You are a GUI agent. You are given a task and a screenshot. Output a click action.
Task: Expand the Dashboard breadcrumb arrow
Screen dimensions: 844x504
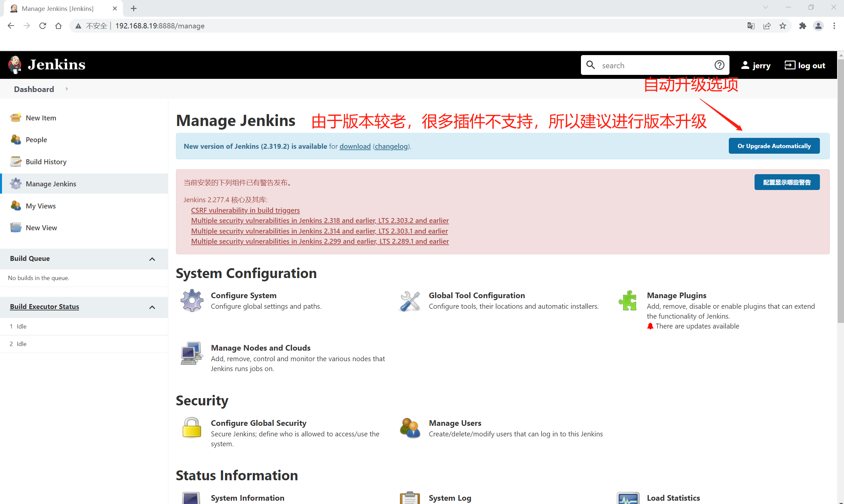[x=67, y=89]
